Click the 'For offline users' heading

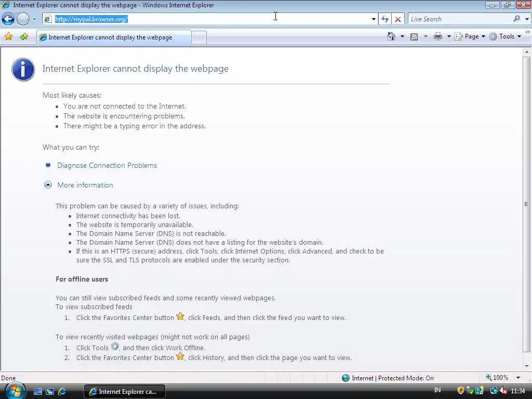tap(82, 279)
